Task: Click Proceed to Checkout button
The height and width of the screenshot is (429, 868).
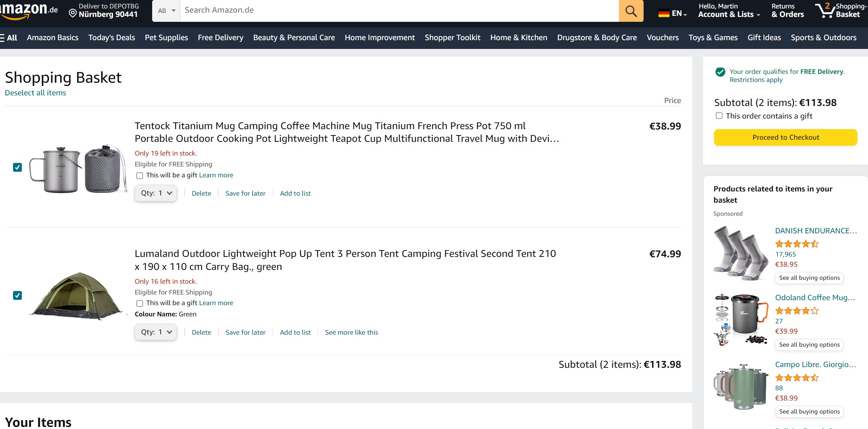Action: pos(786,137)
